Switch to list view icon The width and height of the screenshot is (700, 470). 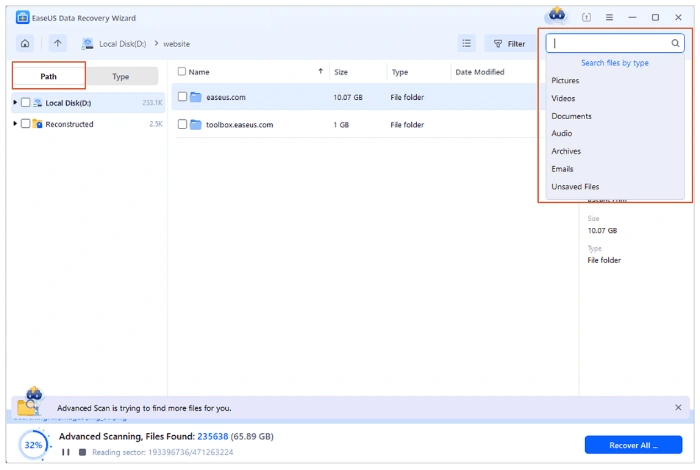(x=467, y=43)
